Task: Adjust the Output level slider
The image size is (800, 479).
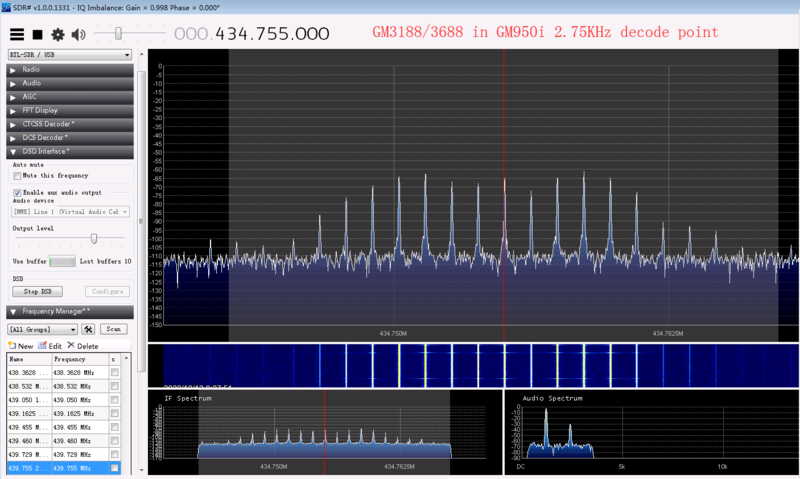Action: [94, 238]
